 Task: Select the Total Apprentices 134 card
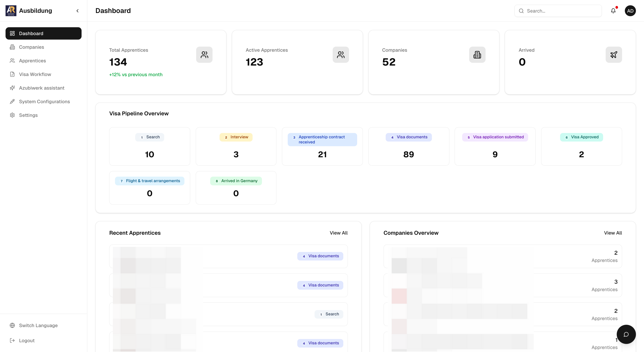coord(161,62)
